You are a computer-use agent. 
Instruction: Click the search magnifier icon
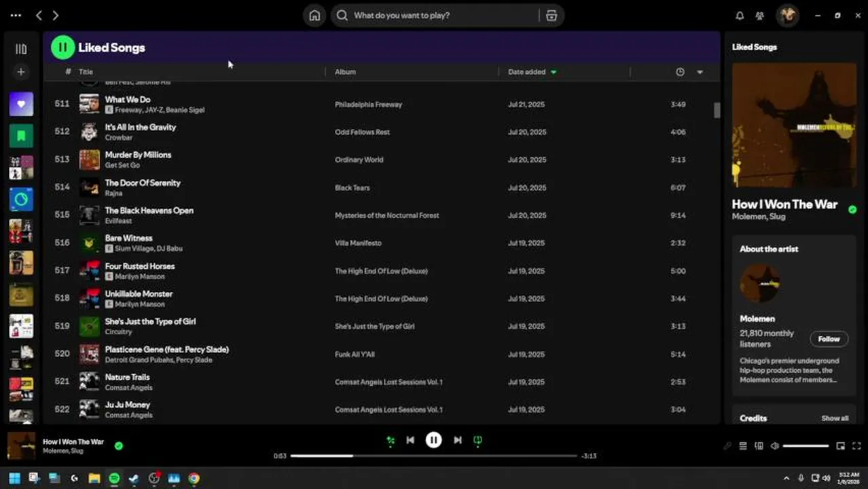342,15
